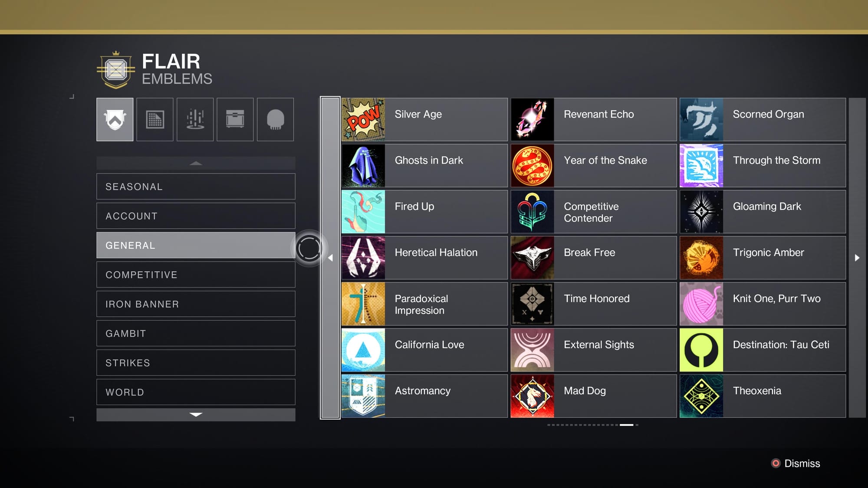Screen dimensions: 868x488
Task: Select the Gambit emblem category
Action: click(196, 334)
